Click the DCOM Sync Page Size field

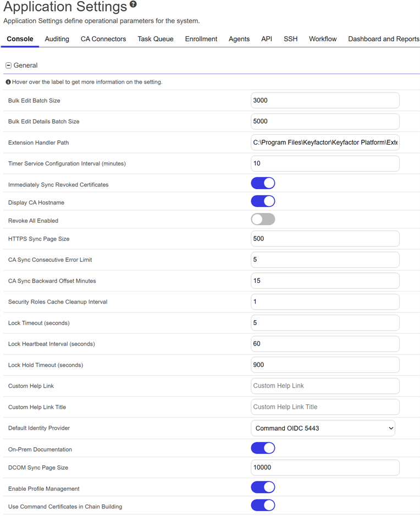[325, 468]
